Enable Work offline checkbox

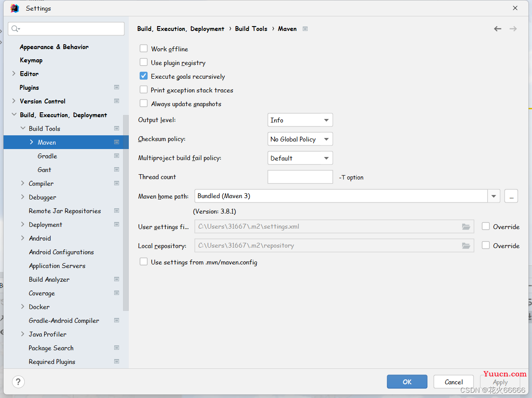(143, 49)
